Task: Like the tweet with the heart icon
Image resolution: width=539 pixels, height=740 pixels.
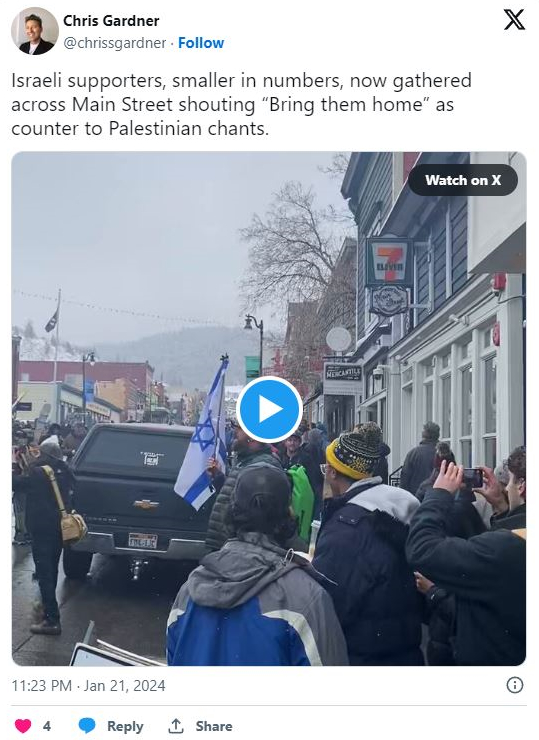Action: click(x=23, y=726)
